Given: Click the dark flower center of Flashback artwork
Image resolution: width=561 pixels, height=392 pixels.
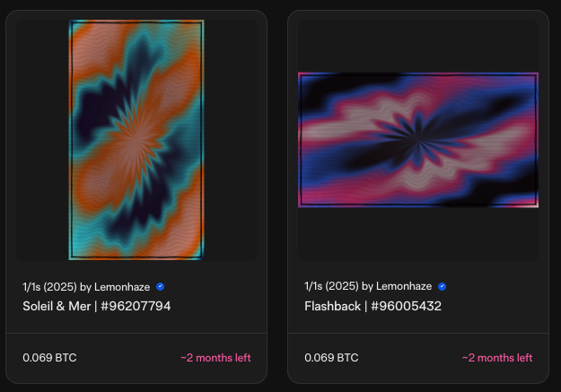Looking at the screenshot, I should point(418,138).
